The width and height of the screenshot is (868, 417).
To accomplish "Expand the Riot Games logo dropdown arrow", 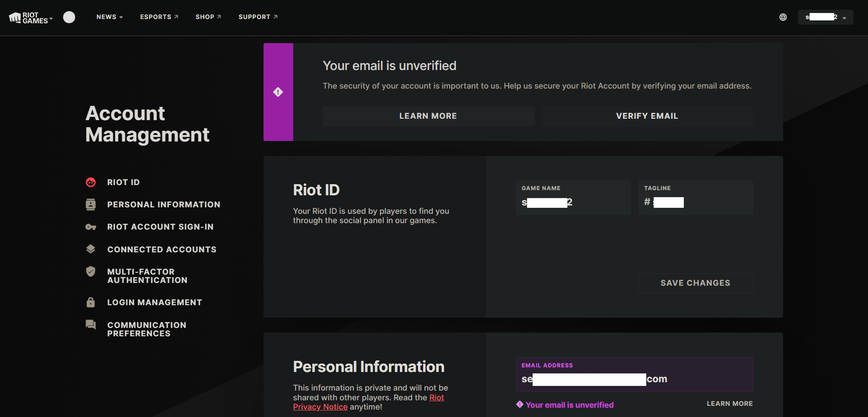I will 51,19.
